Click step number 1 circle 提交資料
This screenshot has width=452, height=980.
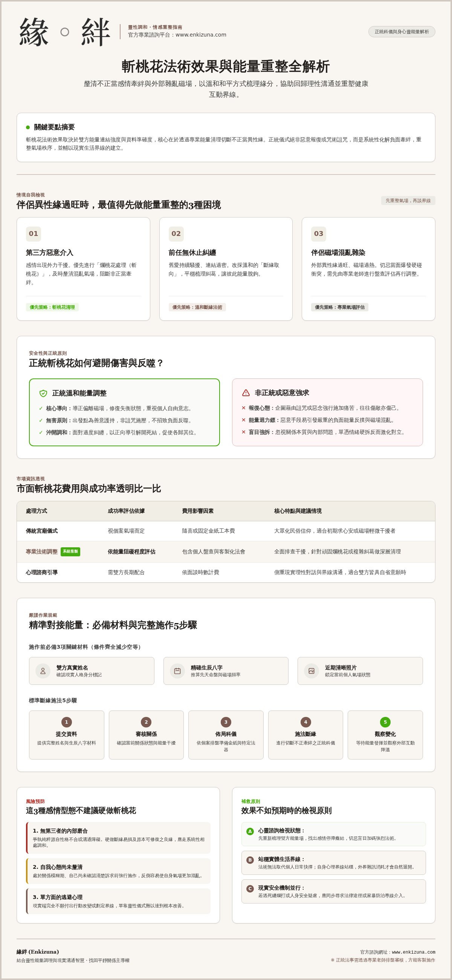[x=67, y=722]
